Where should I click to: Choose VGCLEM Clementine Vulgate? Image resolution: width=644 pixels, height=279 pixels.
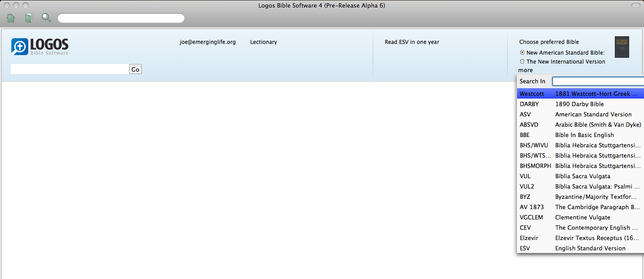580,217
